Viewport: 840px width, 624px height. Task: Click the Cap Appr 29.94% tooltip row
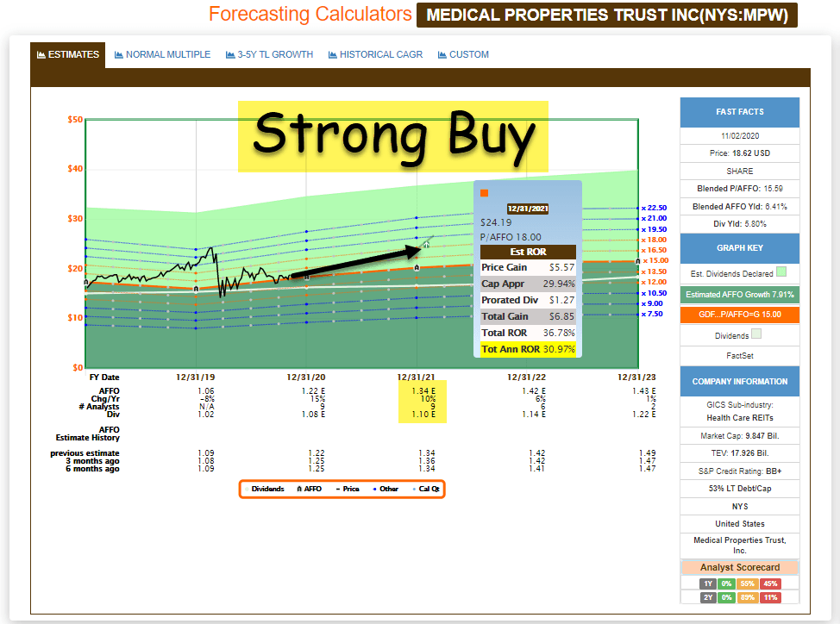(x=528, y=284)
